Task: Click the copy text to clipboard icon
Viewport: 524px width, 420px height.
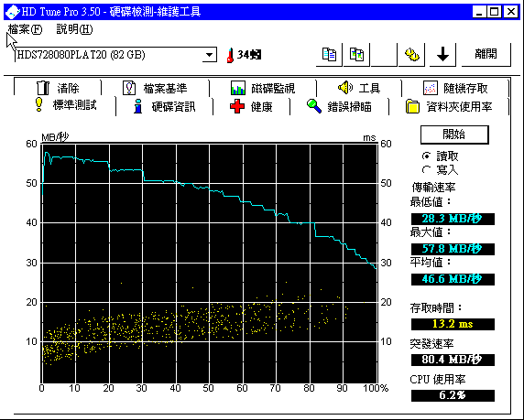Action: click(x=329, y=54)
